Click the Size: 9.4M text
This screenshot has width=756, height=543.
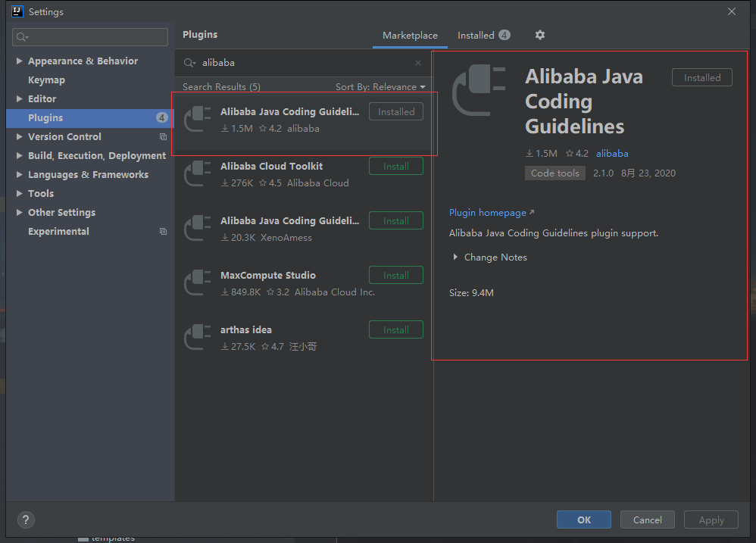(x=471, y=292)
